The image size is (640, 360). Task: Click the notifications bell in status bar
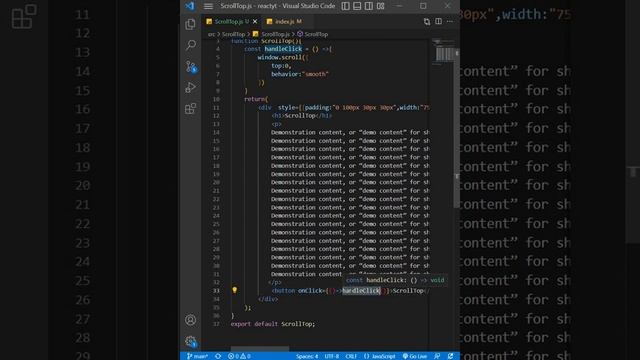[x=450, y=356]
